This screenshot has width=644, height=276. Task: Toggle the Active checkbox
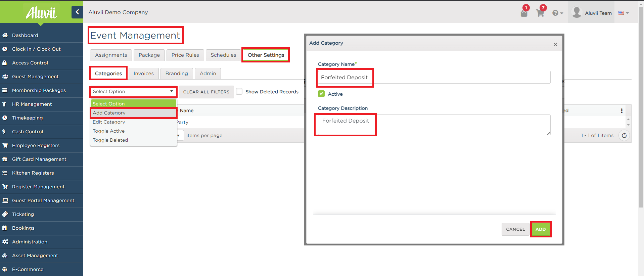[321, 94]
